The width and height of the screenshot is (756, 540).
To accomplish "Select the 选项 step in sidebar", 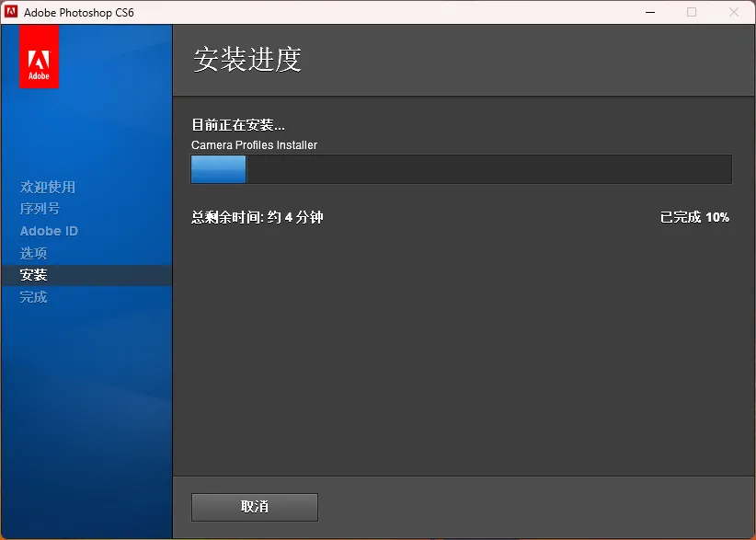I will click(33, 253).
